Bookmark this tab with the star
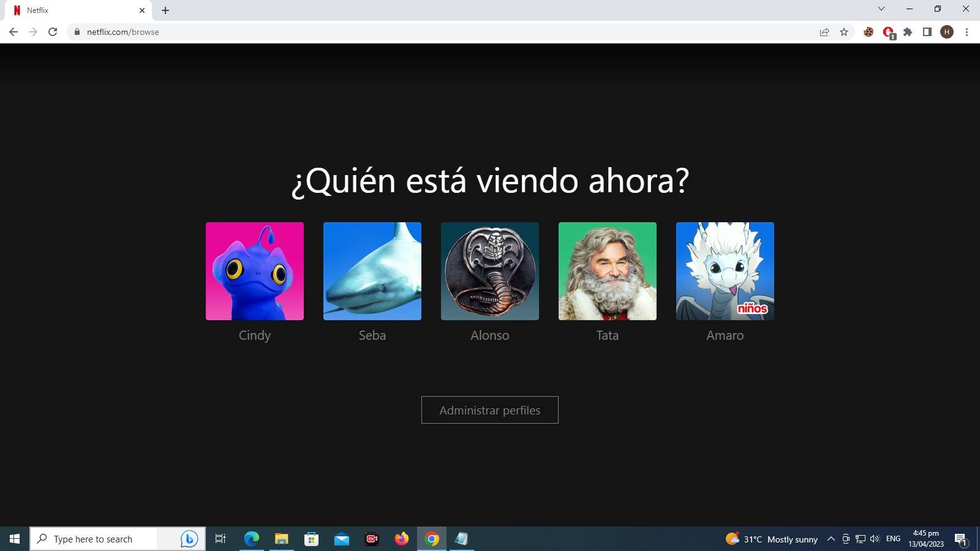Viewport: 980px width, 551px height. click(x=844, y=32)
